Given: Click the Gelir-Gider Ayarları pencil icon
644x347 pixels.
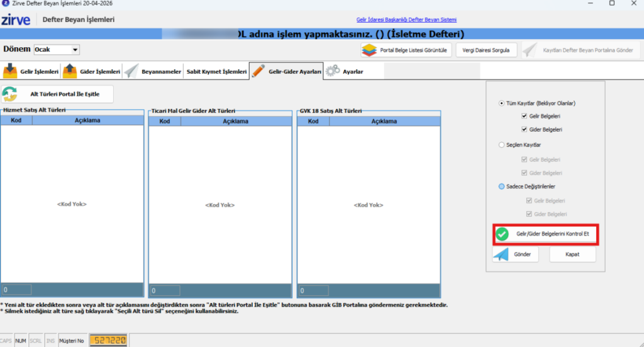Looking at the screenshot, I should [x=258, y=71].
